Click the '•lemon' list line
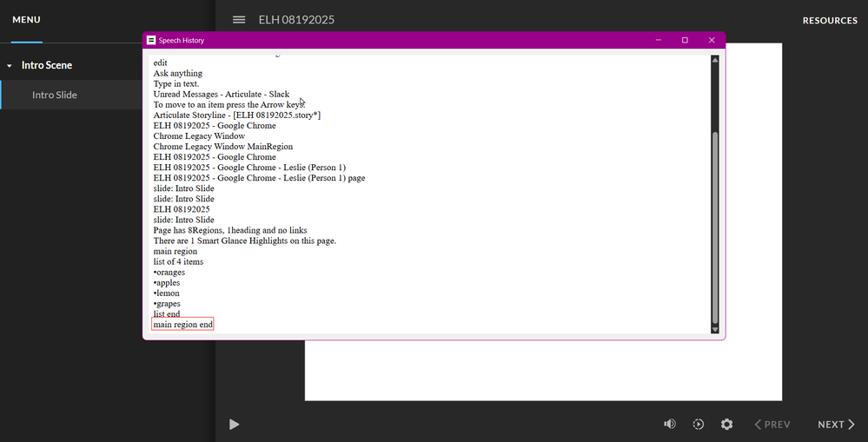The width and height of the screenshot is (868, 442). pos(167,294)
